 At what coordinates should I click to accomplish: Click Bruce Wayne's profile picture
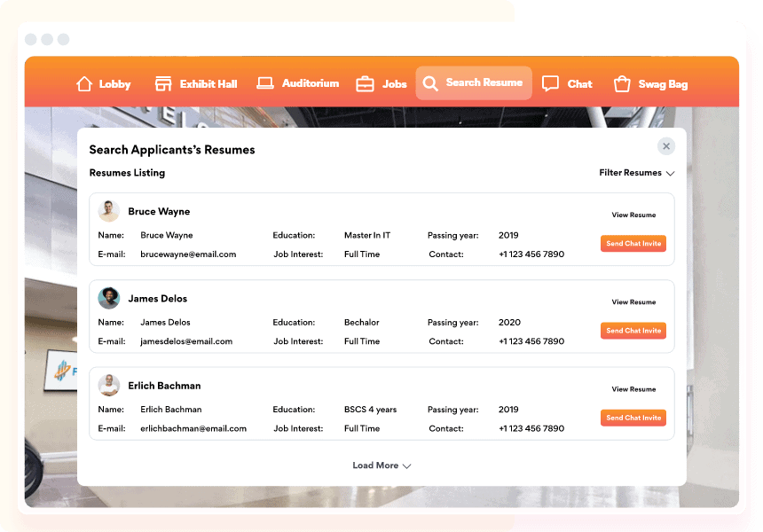pos(108,210)
